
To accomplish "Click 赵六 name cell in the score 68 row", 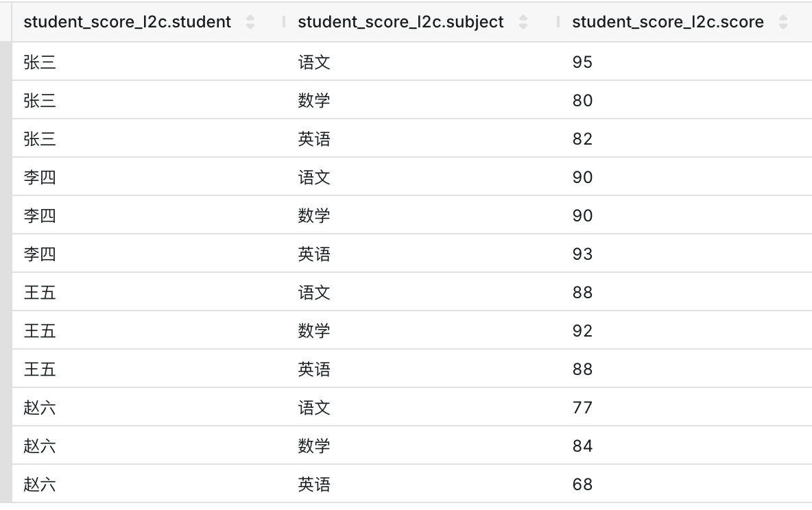I will [40, 485].
